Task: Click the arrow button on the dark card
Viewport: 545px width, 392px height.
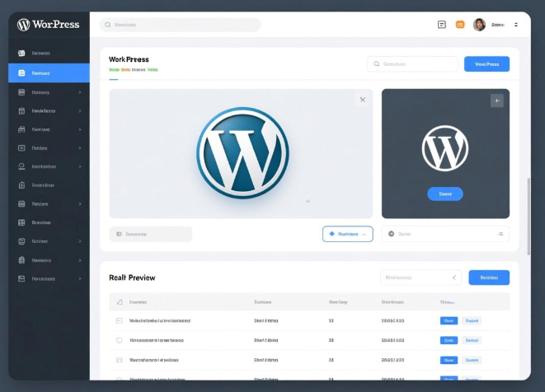Action: point(497,100)
